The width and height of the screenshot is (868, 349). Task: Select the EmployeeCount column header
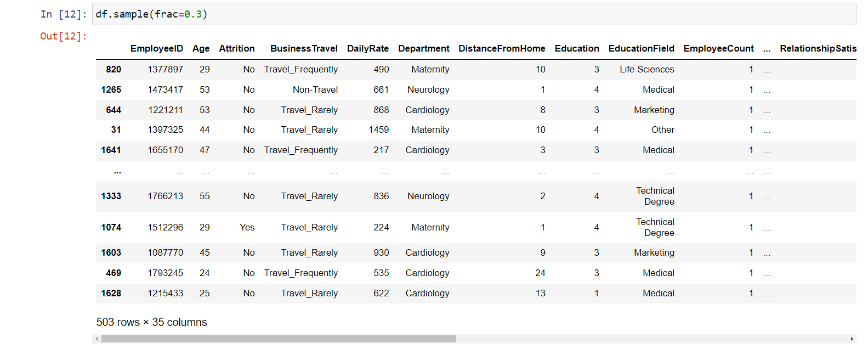click(x=718, y=48)
